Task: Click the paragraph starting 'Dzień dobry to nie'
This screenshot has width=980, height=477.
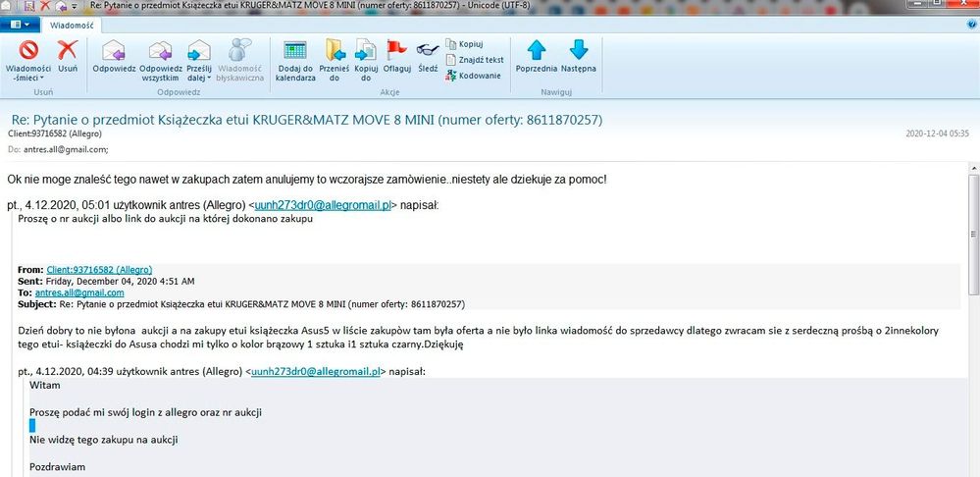Action: 478,337
